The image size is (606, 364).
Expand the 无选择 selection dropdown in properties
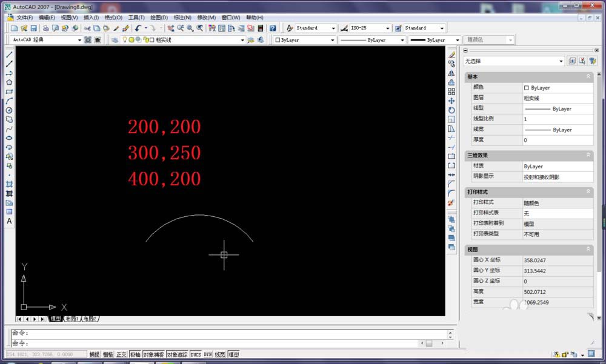561,61
